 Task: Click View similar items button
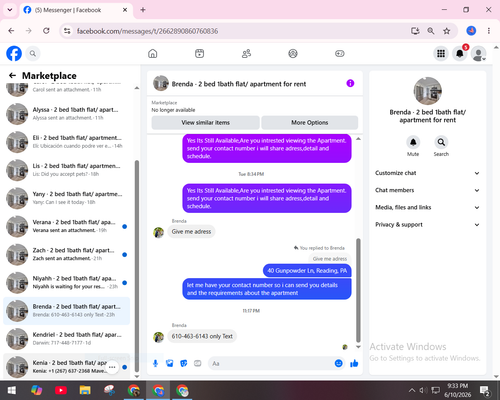[206, 123]
